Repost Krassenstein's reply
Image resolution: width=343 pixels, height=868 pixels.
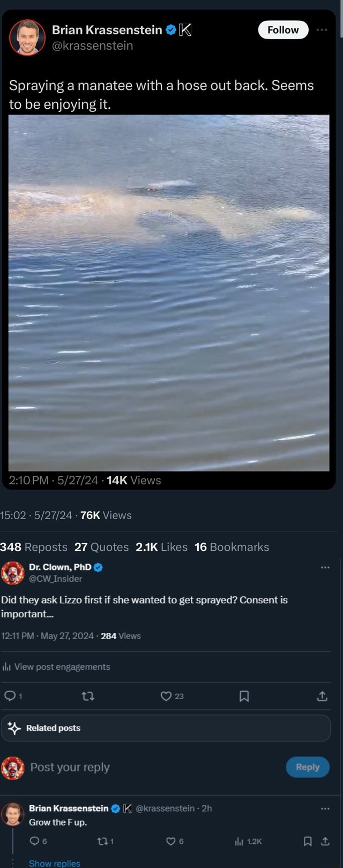[x=102, y=841]
